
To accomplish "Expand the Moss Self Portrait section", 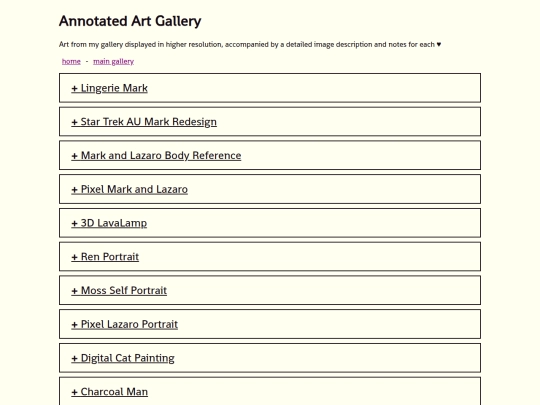I will coord(119,291).
